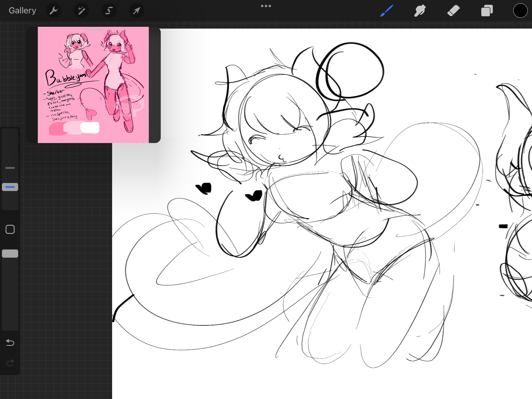The width and height of the screenshot is (532, 399).
Task: Open the Adjustments magic wand menu
Action: pos(81,11)
